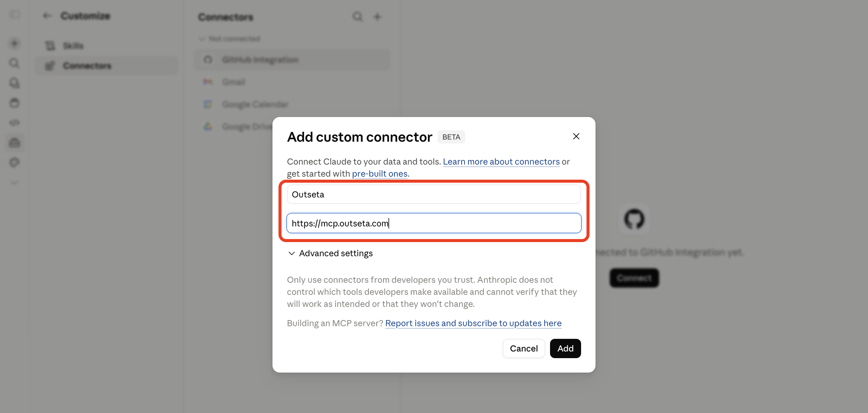The width and height of the screenshot is (868, 413).
Task: Select GitHub Integration connector
Action: (292, 60)
